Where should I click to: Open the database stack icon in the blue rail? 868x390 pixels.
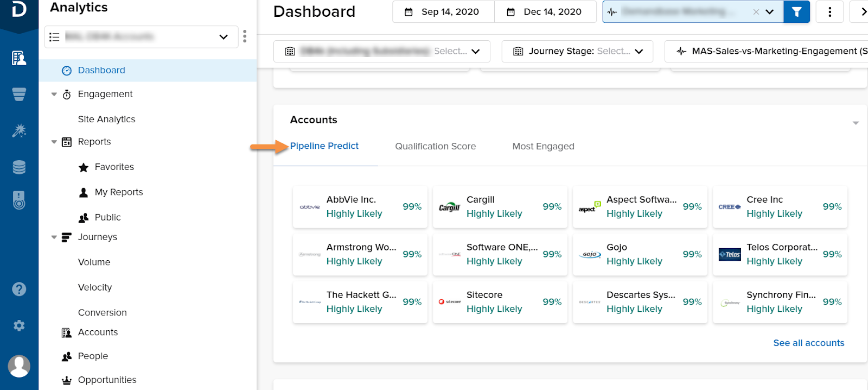coord(19,167)
